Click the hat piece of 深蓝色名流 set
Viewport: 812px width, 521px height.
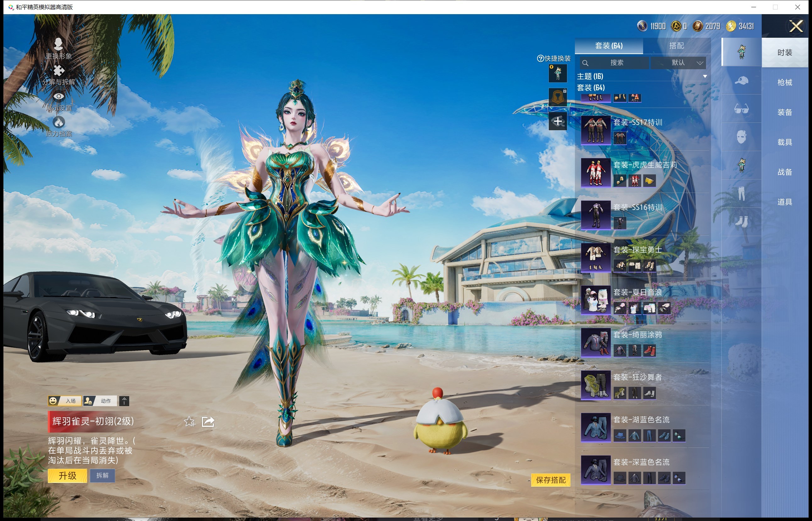[620, 478]
